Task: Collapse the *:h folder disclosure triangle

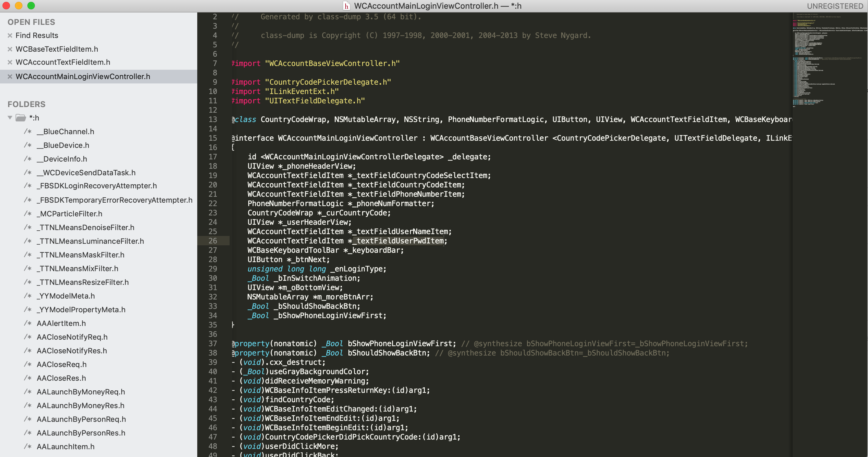Action: coord(10,118)
